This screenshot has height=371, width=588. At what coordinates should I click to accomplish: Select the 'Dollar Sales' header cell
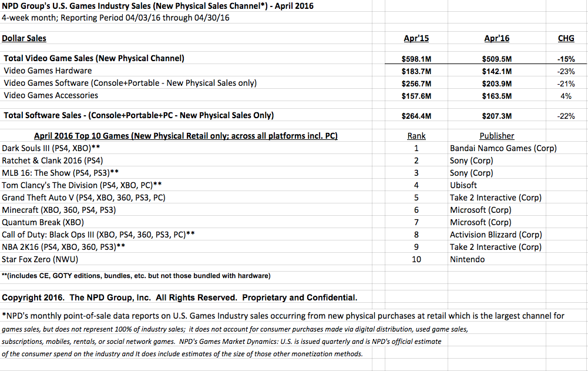pyautogui.click(x=24, y=38)
